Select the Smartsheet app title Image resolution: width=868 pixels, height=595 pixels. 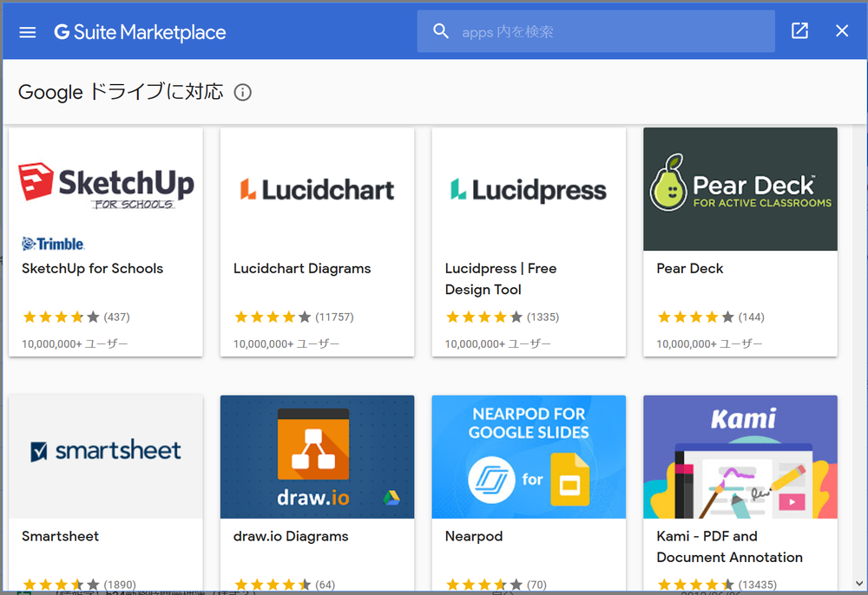click(61, 536)
